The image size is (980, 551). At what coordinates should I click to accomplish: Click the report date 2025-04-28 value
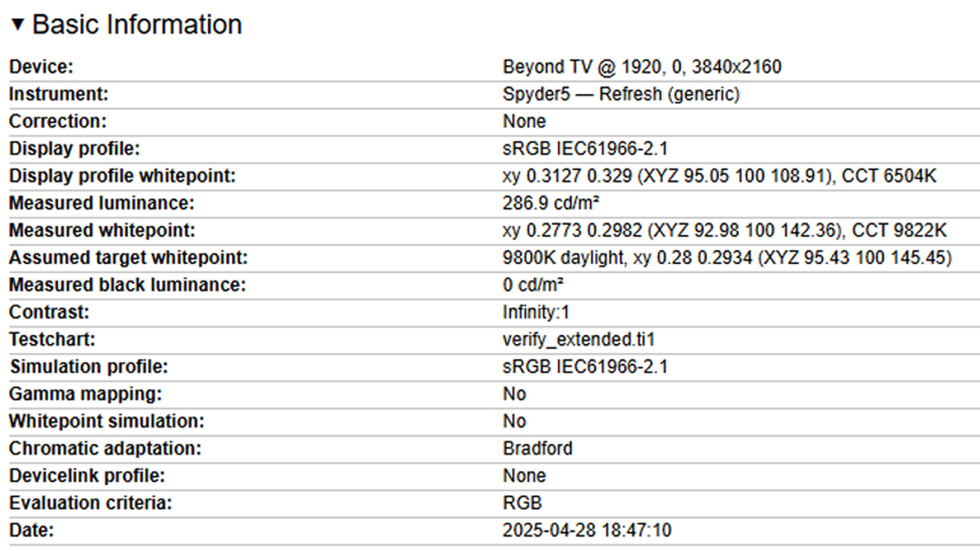coord(587,531)
